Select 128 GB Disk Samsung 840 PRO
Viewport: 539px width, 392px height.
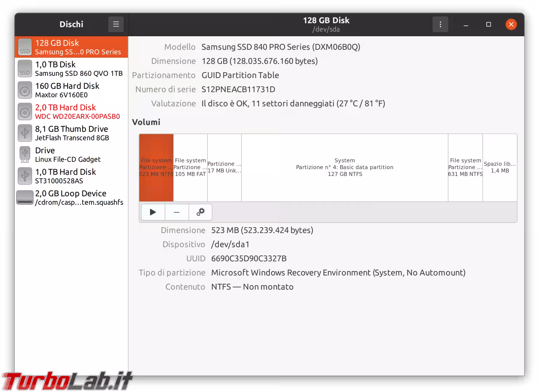[x=71, y=47]
